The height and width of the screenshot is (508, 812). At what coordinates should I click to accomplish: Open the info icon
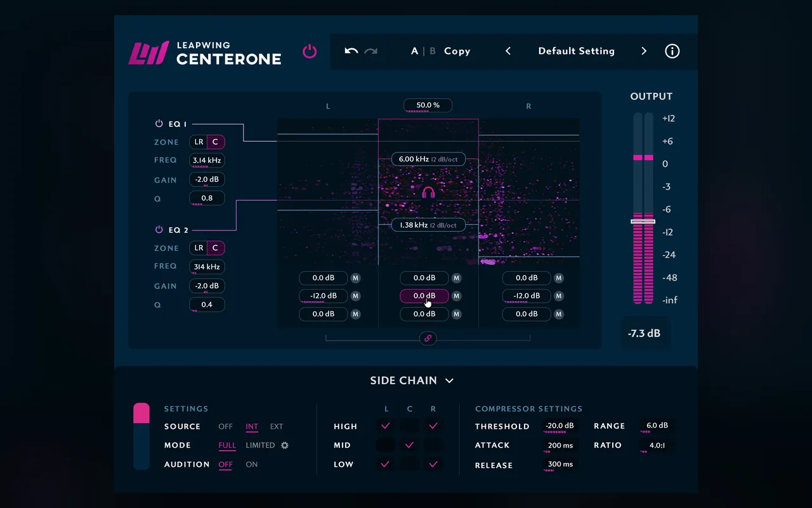click(x=672, y=51)
